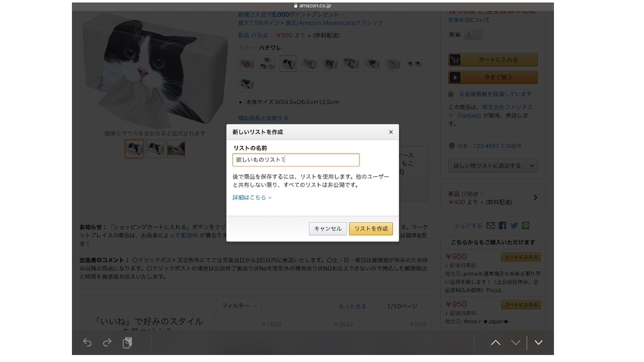This screenshot has height=362, width=644.
Task: Open the フィルター dropdown
Action: tap(240, 306)
